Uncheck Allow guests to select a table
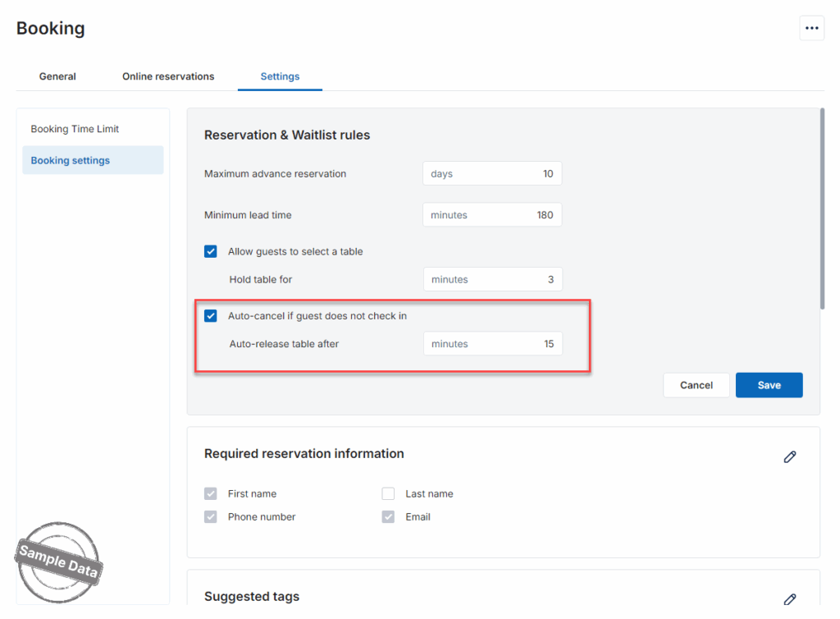Image resolution: width=840 pixels, height=619 pixels. [211, 252]
